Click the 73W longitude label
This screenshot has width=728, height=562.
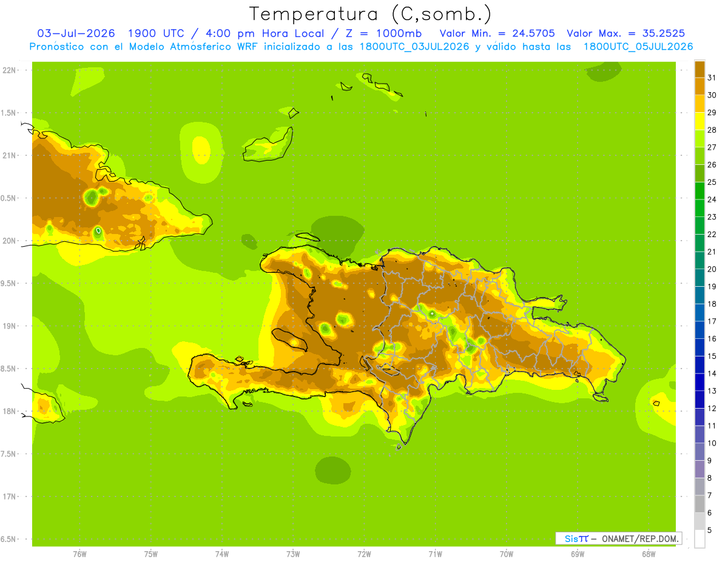(x=293, y=554)
